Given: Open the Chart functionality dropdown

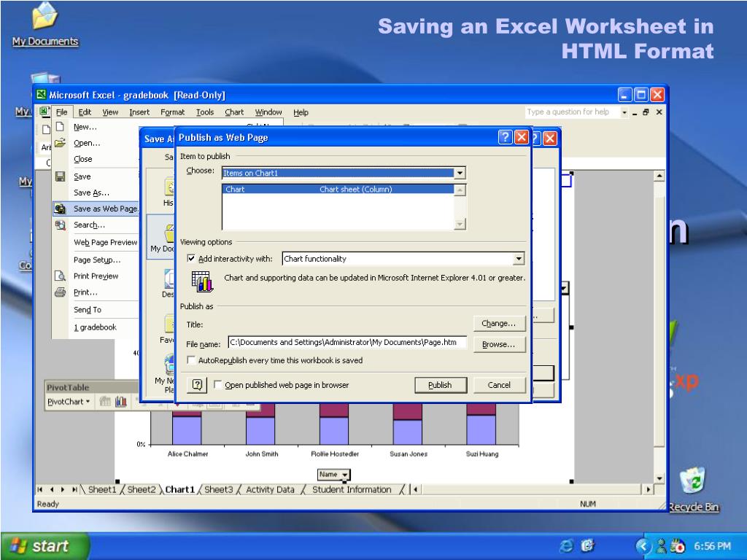Looking at the screenshot, I should [519, 259].
